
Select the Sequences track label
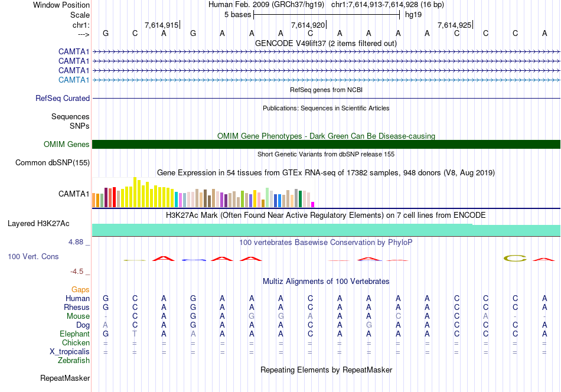(70, 117)
